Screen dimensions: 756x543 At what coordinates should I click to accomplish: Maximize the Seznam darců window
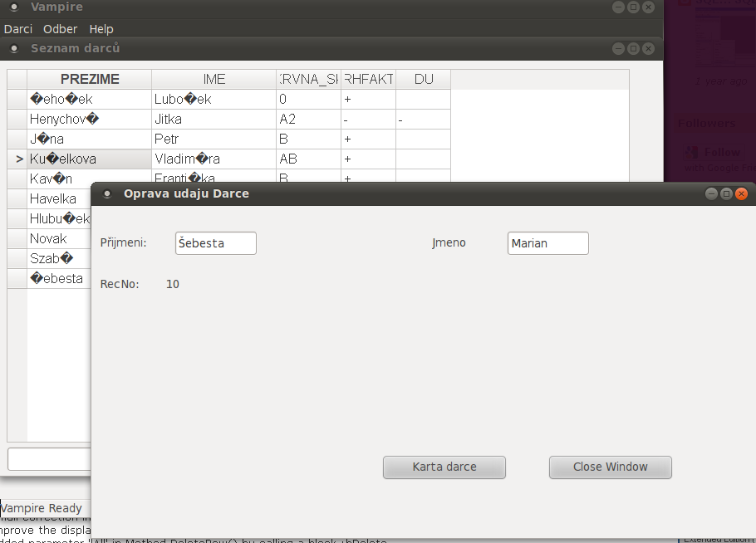634,49
